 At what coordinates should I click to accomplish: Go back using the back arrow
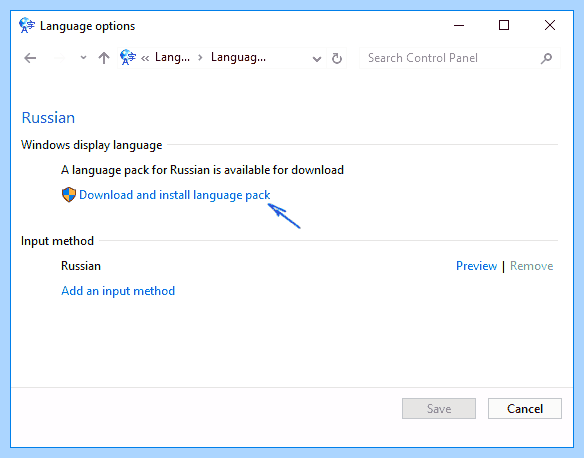(30, 58)
